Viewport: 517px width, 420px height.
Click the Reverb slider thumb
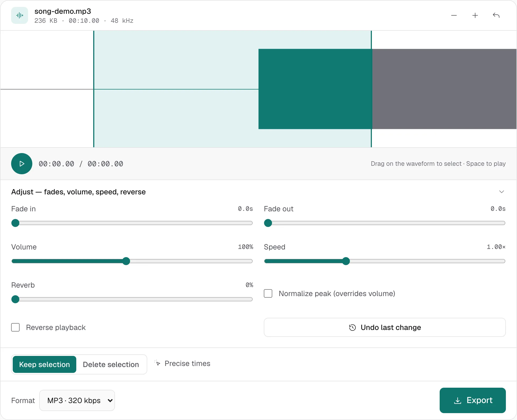(x=15, y=299)
